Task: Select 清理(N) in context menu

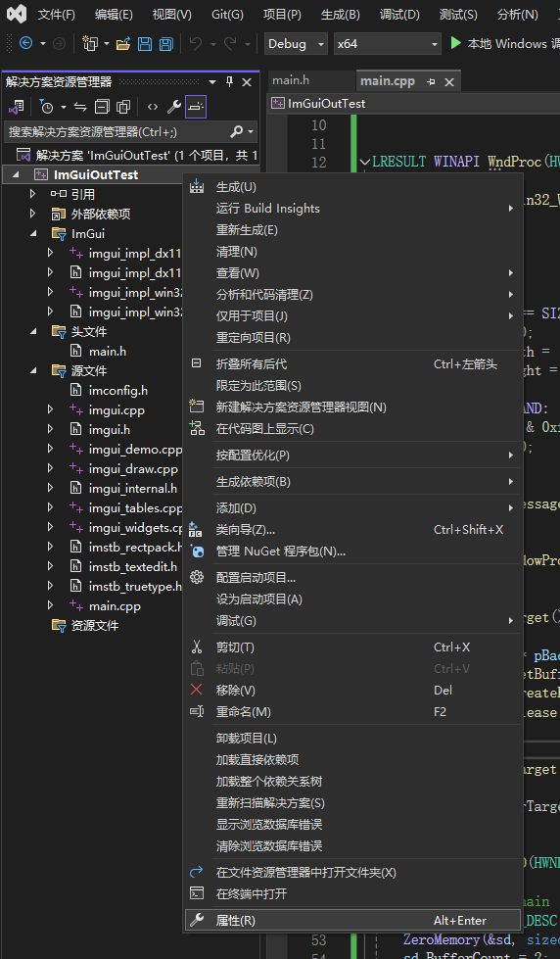Action: pos(352,252)
